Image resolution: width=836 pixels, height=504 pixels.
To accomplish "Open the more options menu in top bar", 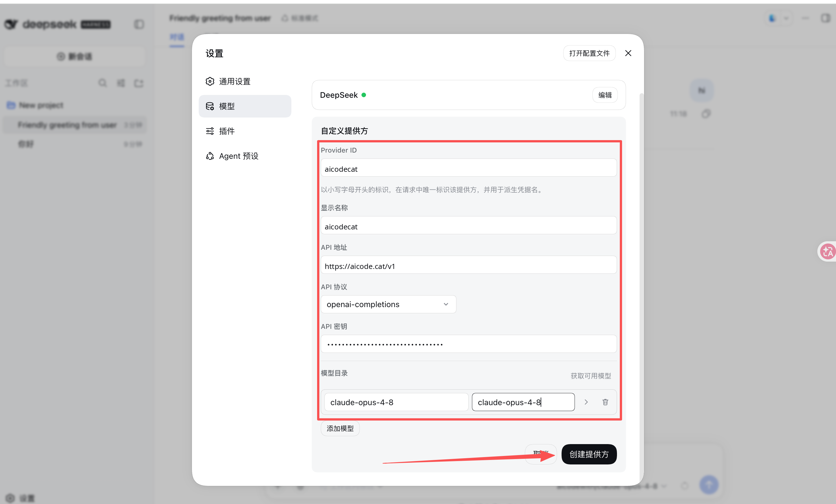I will tap(805, 18).
